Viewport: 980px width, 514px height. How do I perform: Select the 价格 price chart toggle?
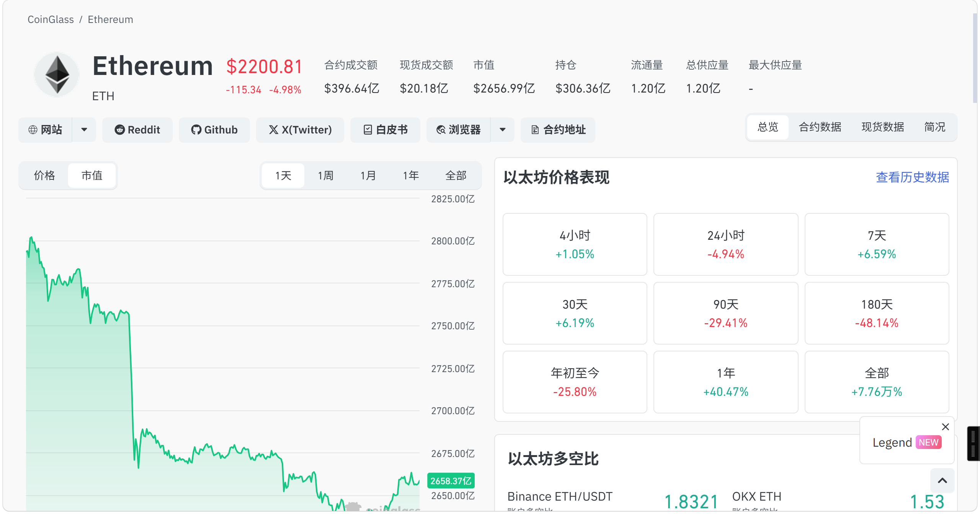(44, 176)
